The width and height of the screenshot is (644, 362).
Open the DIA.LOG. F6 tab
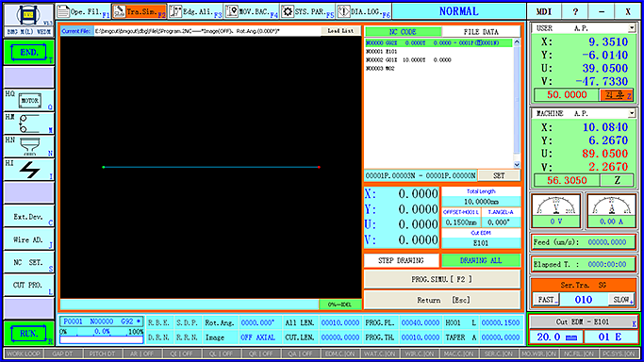[x=364, y=12]
